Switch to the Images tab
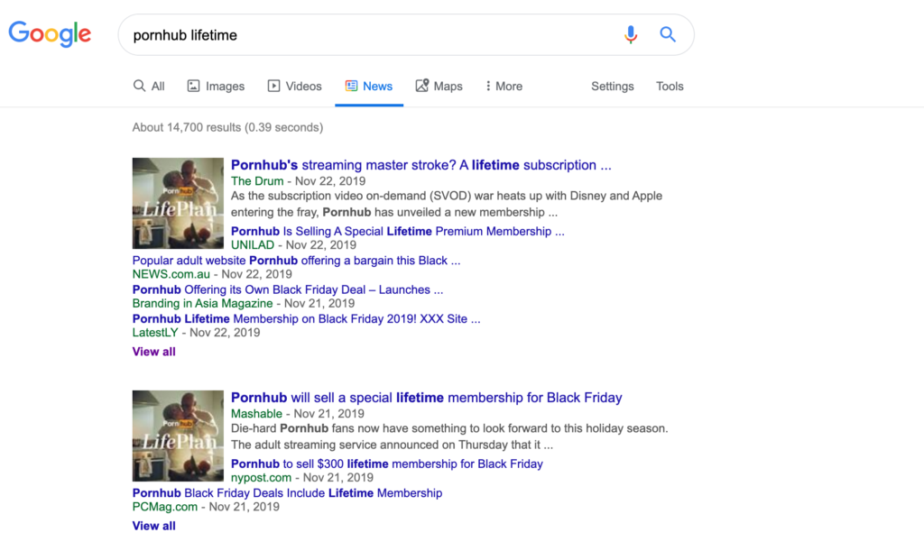Viewport: 924px width, 560px height. (x=216, y=86)
